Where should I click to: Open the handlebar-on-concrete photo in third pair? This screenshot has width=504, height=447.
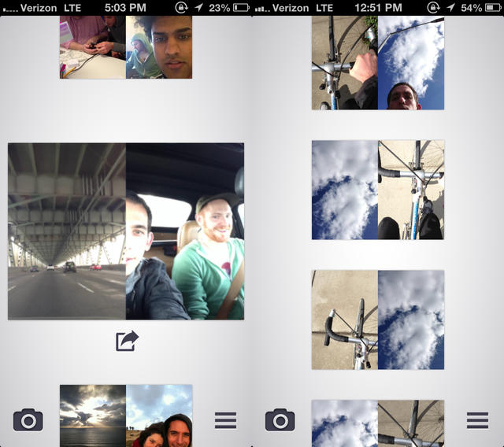click(345, 320)
